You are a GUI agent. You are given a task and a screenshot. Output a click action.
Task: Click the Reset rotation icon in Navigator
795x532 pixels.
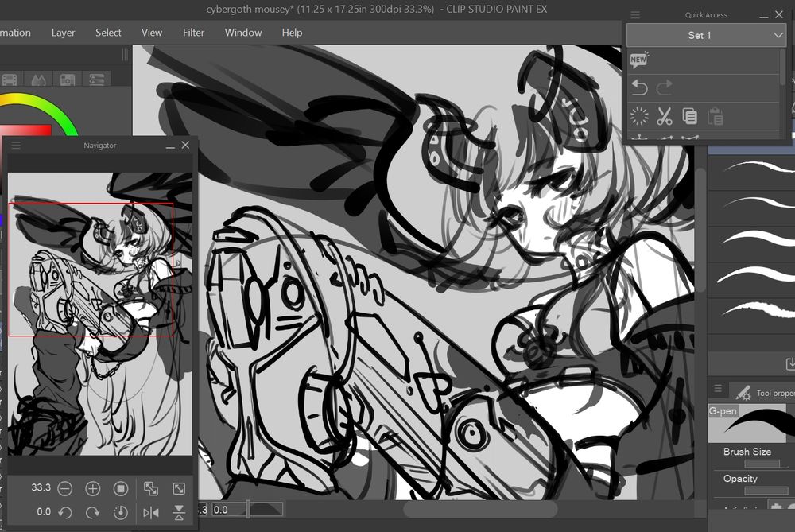[121, 512]
